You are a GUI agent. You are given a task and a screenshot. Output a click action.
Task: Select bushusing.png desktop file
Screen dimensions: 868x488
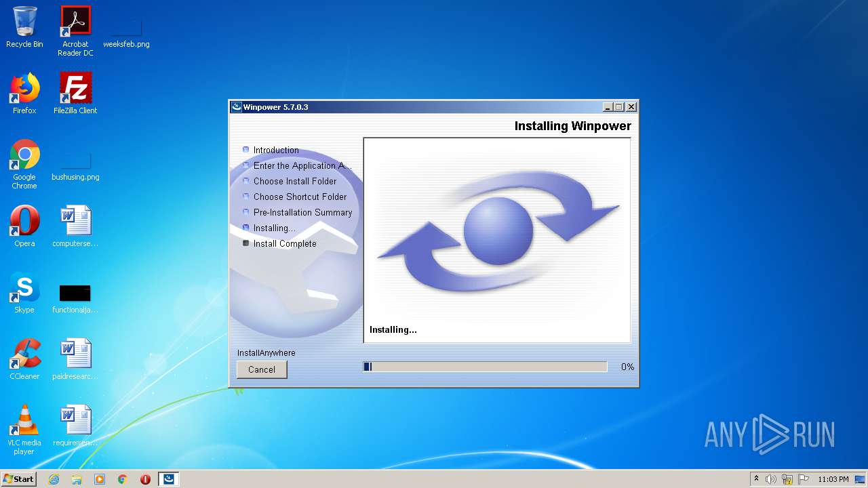(x=75, y=165)
